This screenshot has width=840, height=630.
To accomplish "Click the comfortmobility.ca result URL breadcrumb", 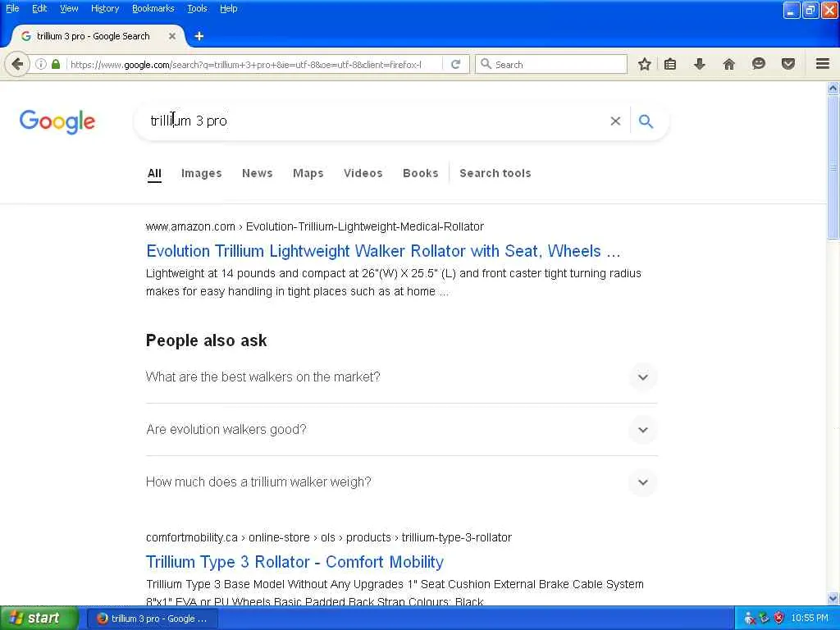I will point(328,537).
